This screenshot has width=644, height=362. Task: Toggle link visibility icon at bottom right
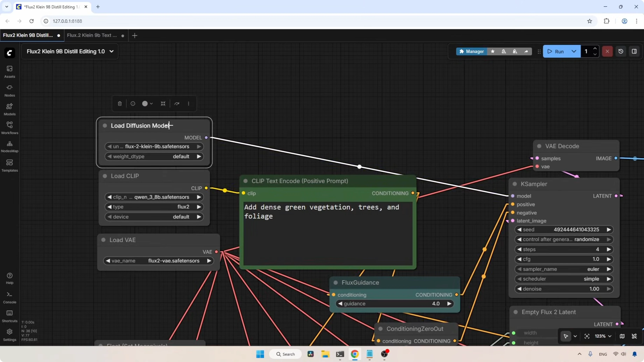coord(634,336)
